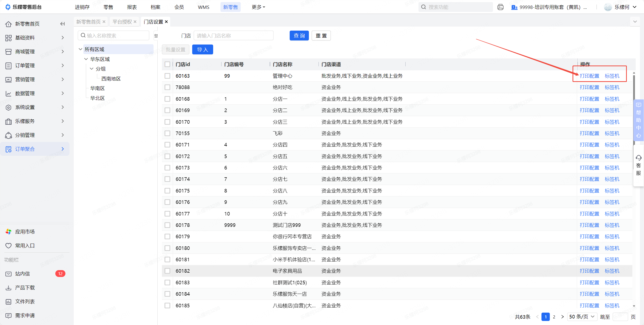Collapse the sidebar with the arrow icon
Screen dimensions: 644x325
point(62,24)
